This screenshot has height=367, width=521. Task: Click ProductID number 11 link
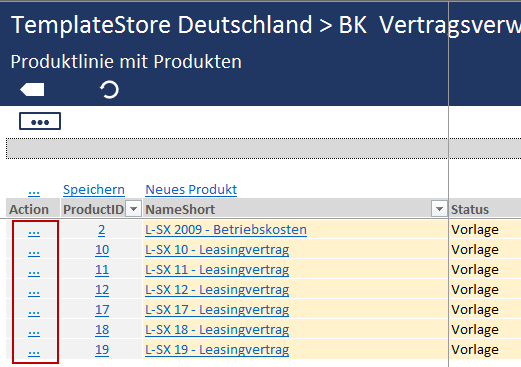coord(102,270)
